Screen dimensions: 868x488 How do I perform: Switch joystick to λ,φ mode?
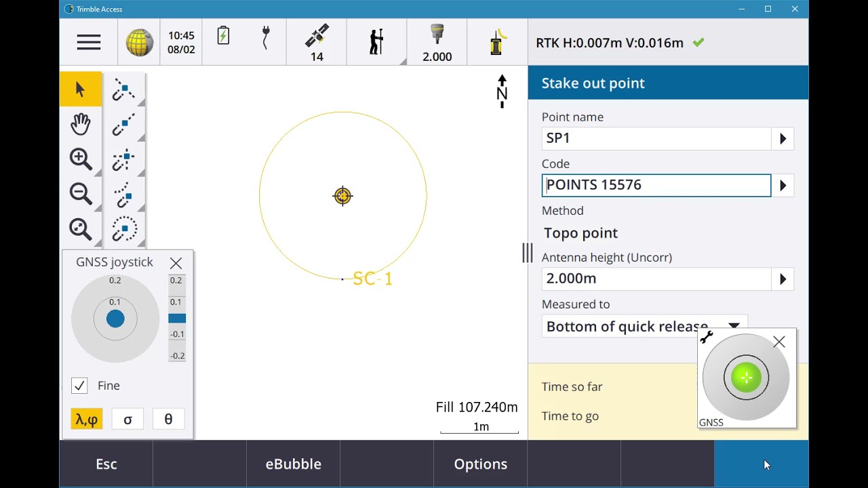tap(87, 420)
